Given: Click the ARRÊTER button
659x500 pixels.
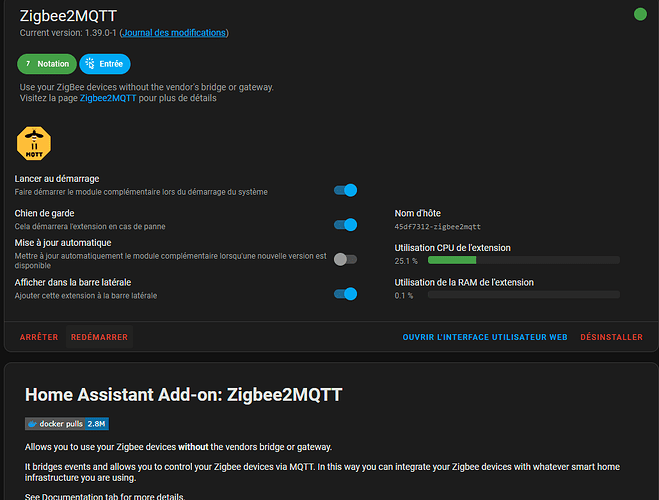Looking at the screenshot, I should [x=39, y=337].
